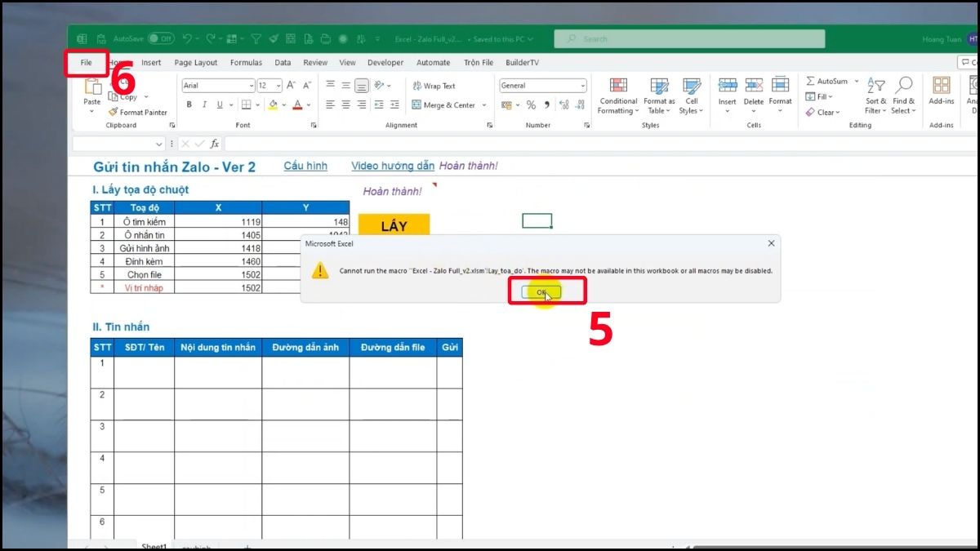The image size is (980, 551).
Task: Open the File tab
Action: tap(87, 63)
